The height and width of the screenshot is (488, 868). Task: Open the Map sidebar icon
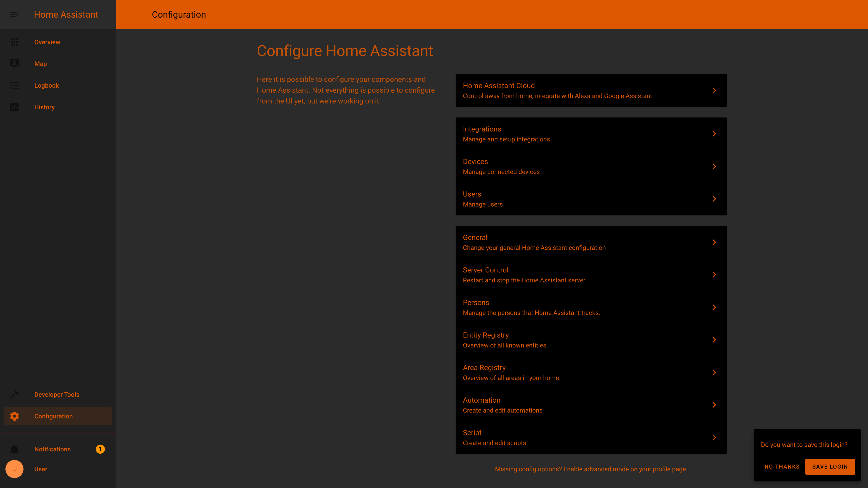(x=14, y=63)
